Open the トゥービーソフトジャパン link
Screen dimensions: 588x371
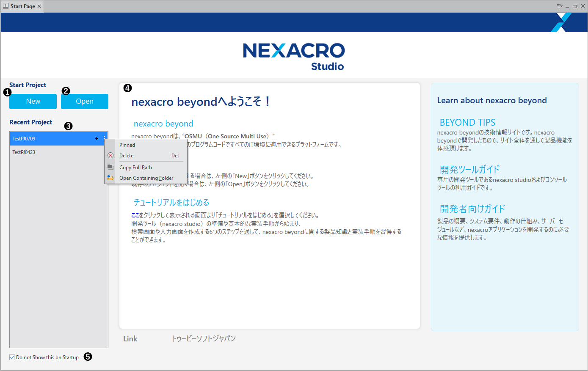click(203, 339)
